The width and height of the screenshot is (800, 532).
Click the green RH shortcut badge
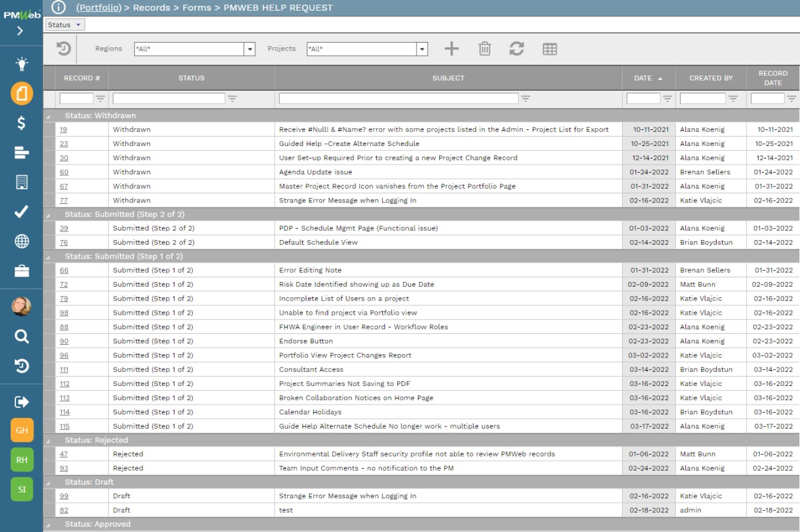coord(22,460)
